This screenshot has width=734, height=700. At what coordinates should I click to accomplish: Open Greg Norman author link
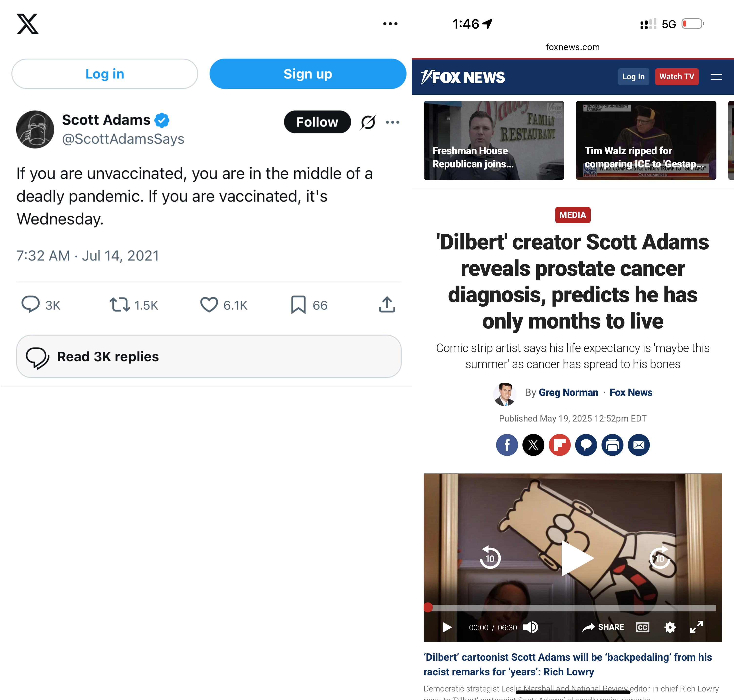tap(568, 392)
